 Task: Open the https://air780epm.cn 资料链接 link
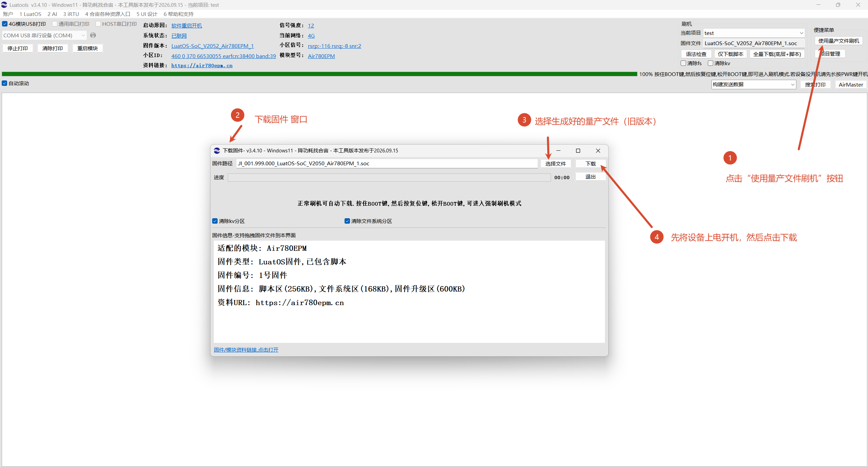pos(202,66)
